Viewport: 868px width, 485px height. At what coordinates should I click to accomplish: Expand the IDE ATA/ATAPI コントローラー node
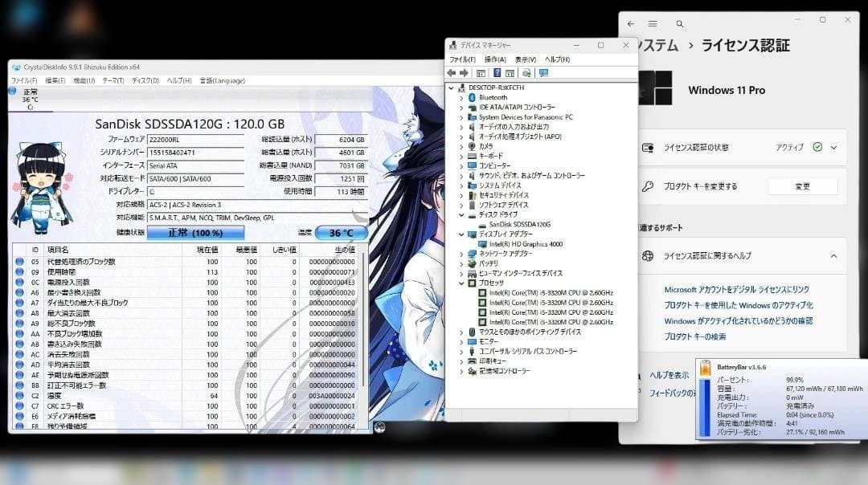point(461,108)
